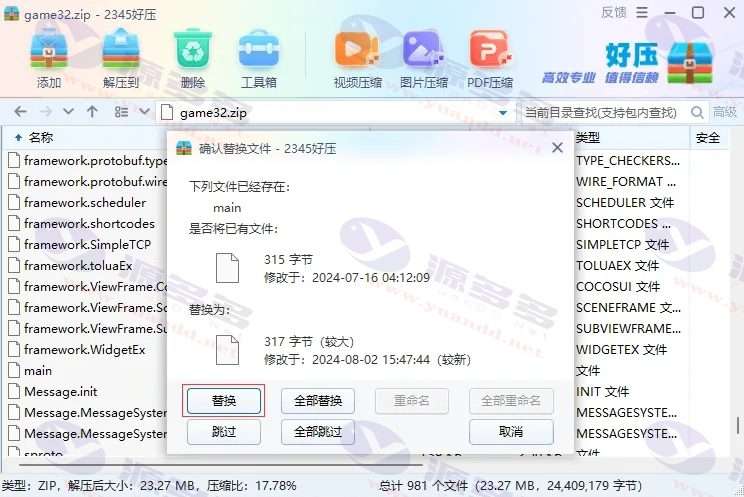Select the framework.SimpleTCP file
Viewport: 744px width, 497px height.
87,244
